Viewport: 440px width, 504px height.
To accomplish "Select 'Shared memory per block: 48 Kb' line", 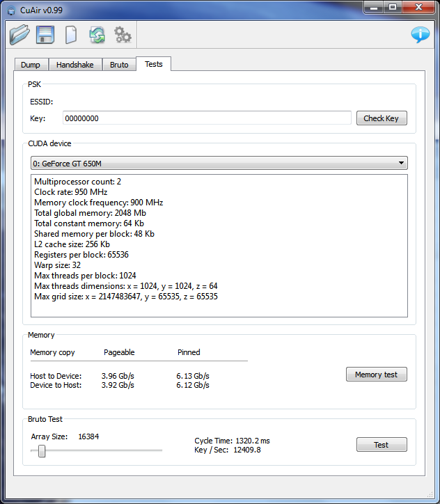I will click(94, 234).
